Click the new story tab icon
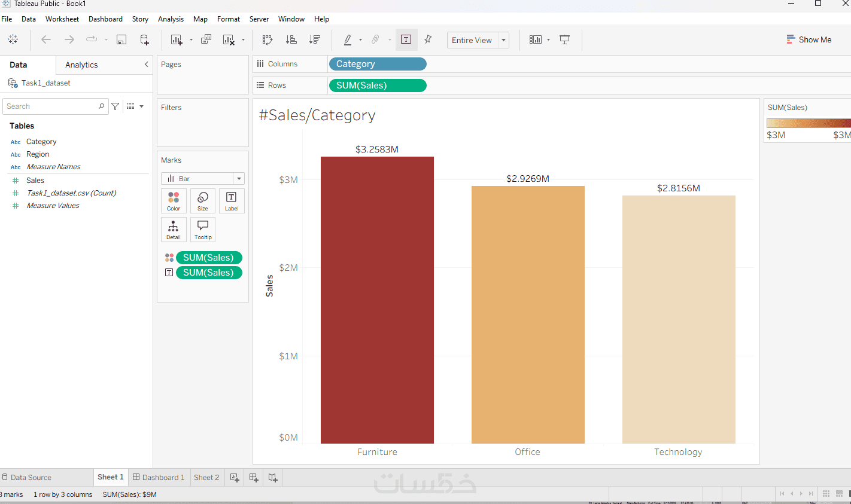The image size is (851, 504). [273, 477]
